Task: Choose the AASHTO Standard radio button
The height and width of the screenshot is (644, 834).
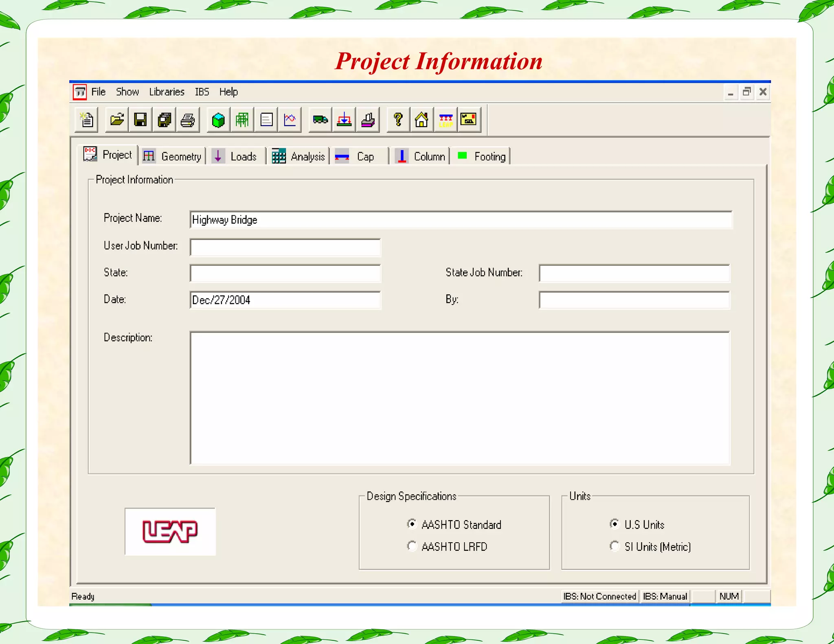Action: pos(412,524)
